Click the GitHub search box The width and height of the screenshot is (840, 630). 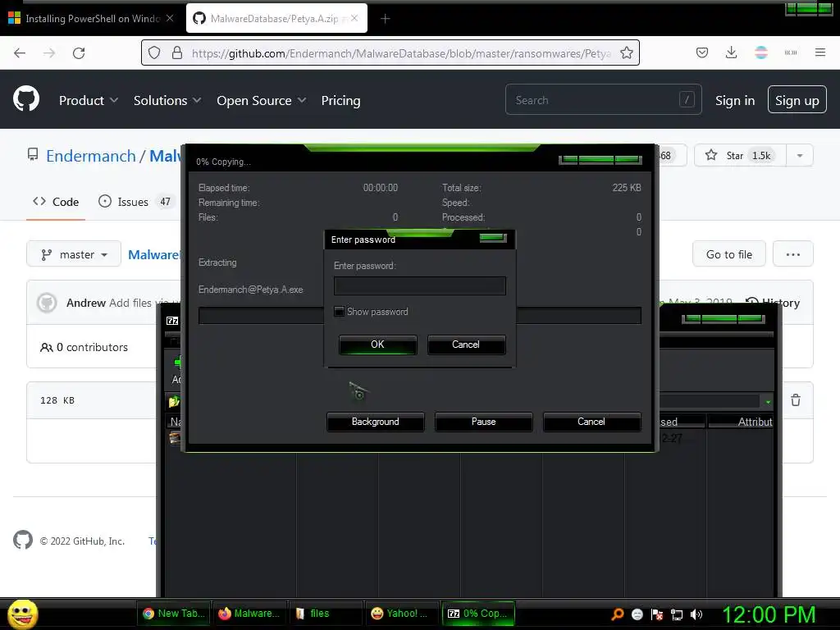pos(603,99)
